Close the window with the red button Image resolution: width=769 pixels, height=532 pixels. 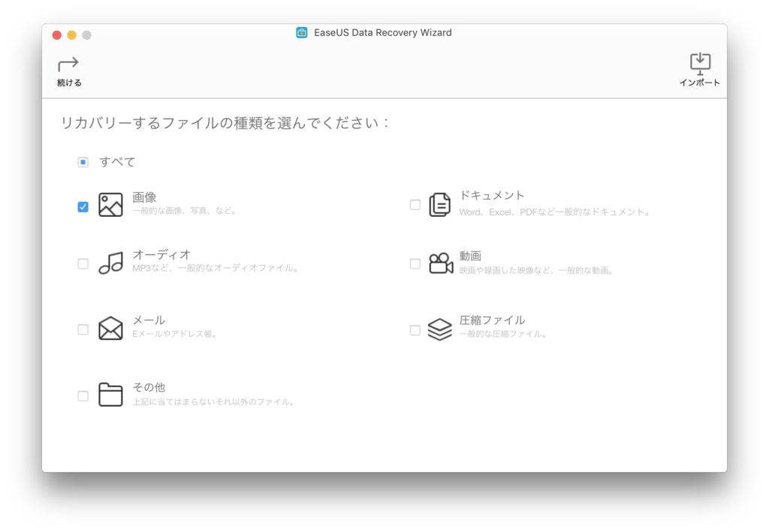pos(57,35)
